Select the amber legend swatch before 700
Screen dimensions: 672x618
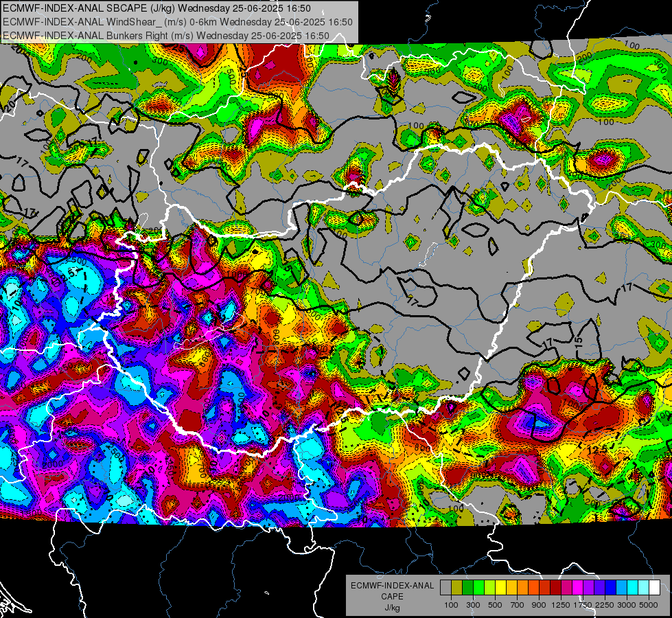tap(511, 588)
